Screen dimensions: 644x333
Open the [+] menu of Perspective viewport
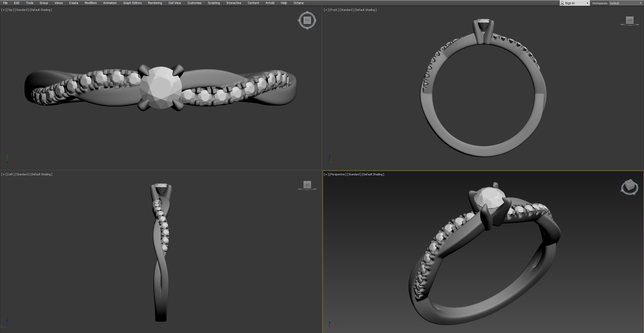pos(326,174)
